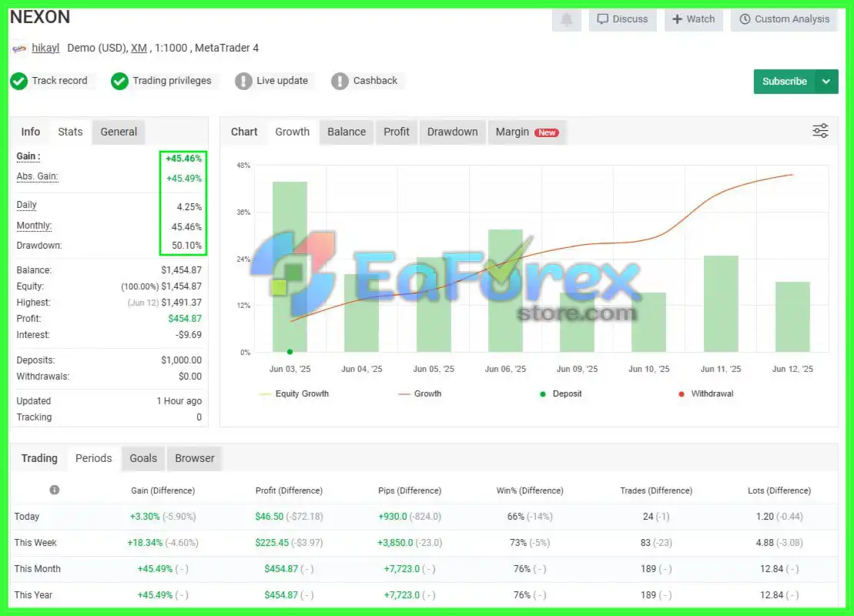
Task: Click the Watch button
Action: 693,19
